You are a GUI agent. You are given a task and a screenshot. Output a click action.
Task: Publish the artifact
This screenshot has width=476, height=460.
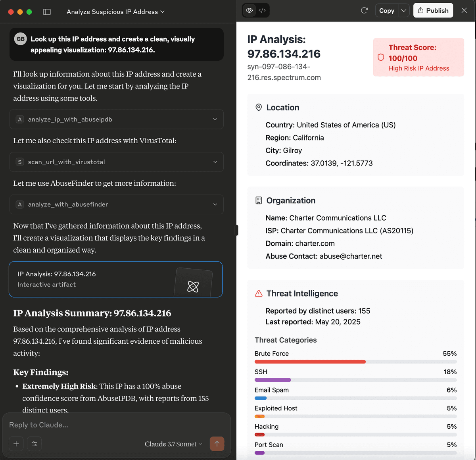click(433, 11)
